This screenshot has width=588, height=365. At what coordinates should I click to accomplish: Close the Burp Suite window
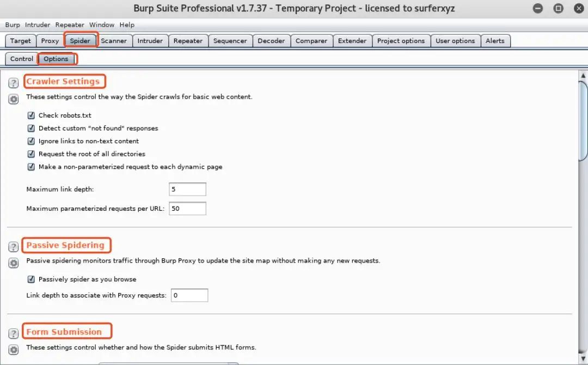click(x=579, y=8)
